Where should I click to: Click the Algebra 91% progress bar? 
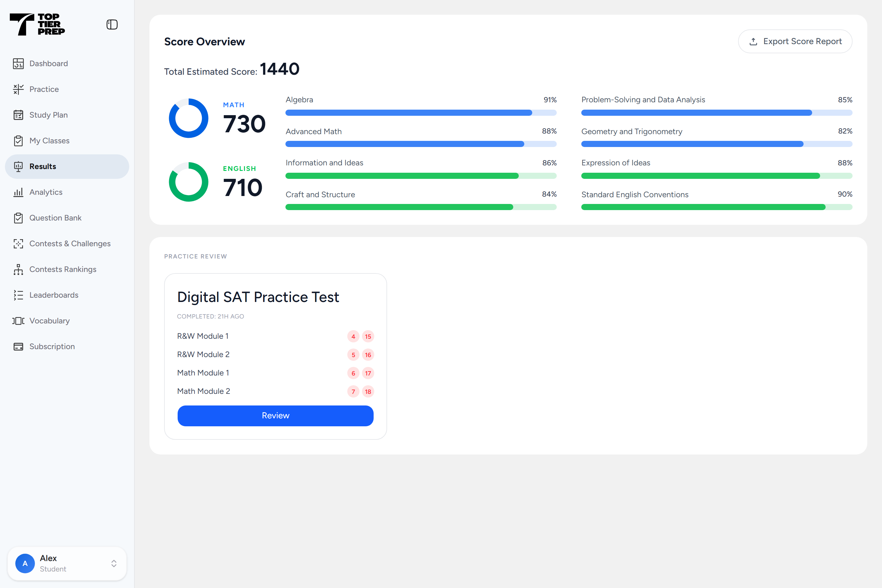tap(421, 112)
